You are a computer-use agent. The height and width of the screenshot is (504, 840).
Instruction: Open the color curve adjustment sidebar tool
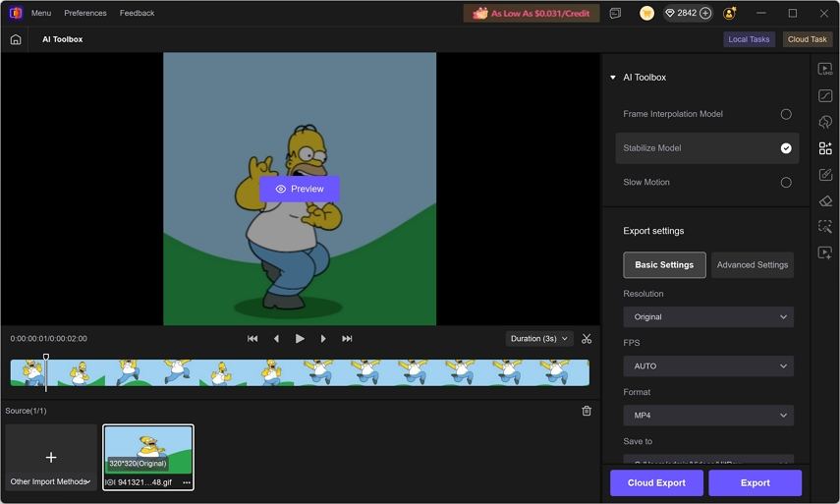tap(825, 96)
